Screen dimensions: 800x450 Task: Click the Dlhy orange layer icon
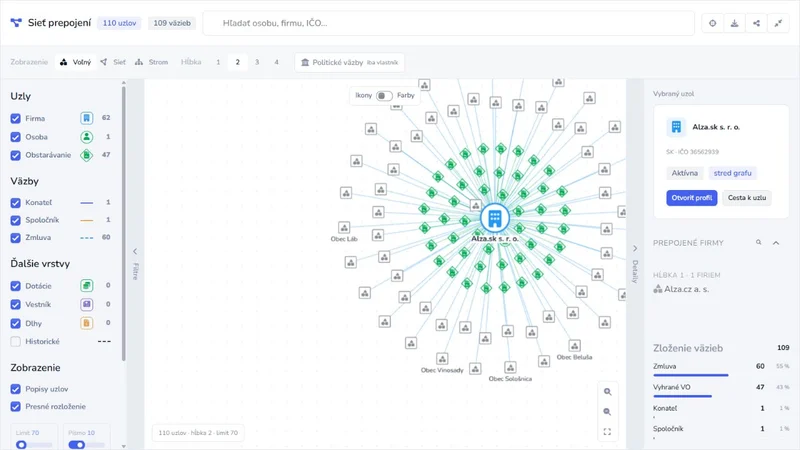point(87,323)
